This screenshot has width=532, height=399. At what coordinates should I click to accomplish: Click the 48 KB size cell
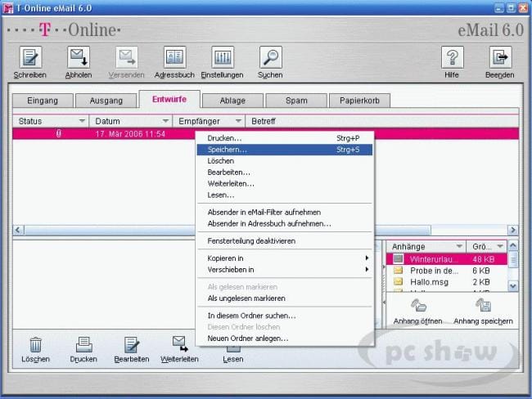[x=483, y=259]
